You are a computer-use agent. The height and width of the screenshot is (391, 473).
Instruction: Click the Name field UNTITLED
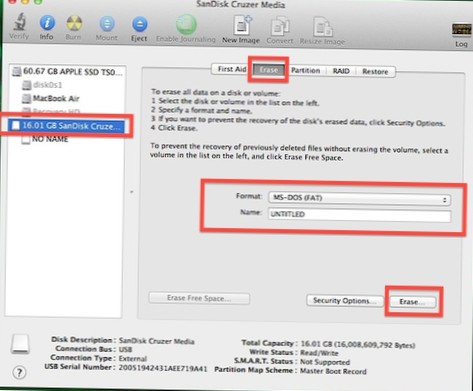tap(359, 215)
